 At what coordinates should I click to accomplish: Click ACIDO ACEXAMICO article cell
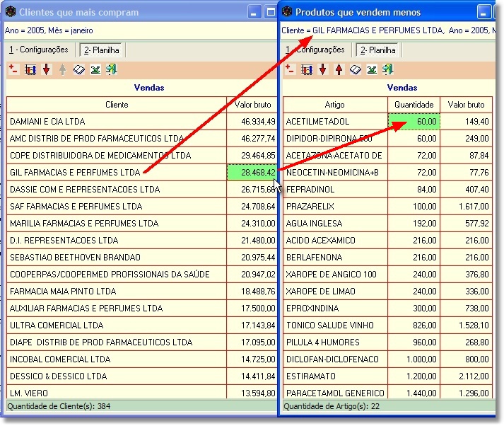[x=335, y=241]
